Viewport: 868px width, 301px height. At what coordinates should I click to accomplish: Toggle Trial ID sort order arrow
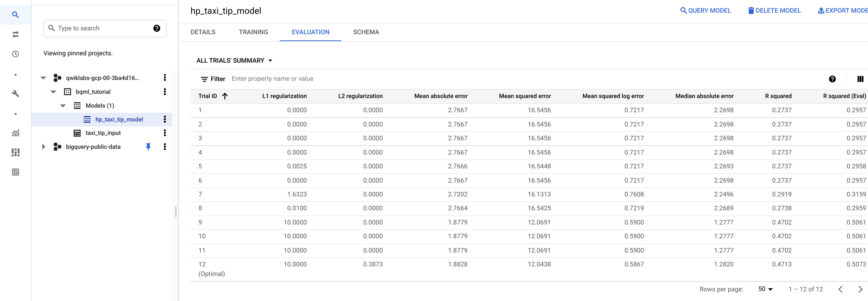tap(225, 96)
